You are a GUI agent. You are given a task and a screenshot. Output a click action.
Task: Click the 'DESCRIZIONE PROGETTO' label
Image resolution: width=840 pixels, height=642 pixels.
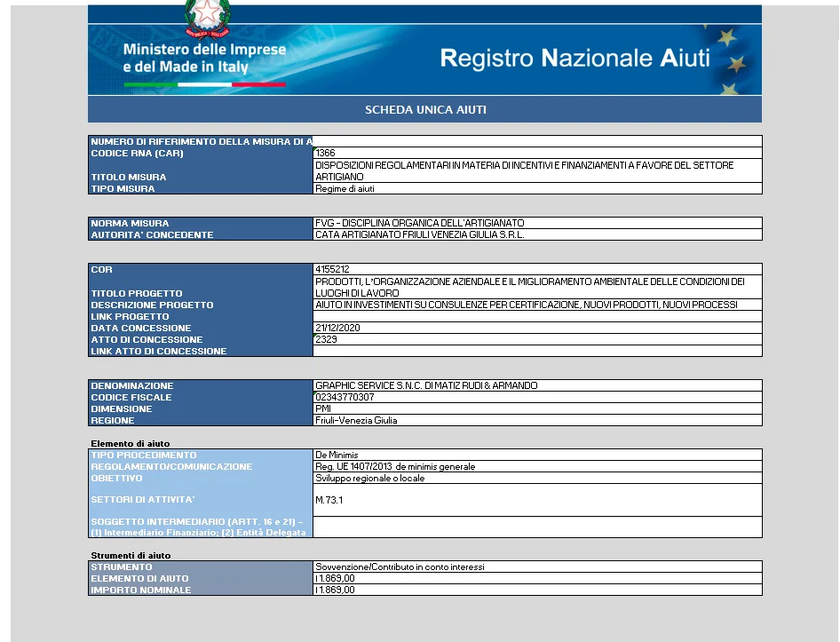(152, 305)
